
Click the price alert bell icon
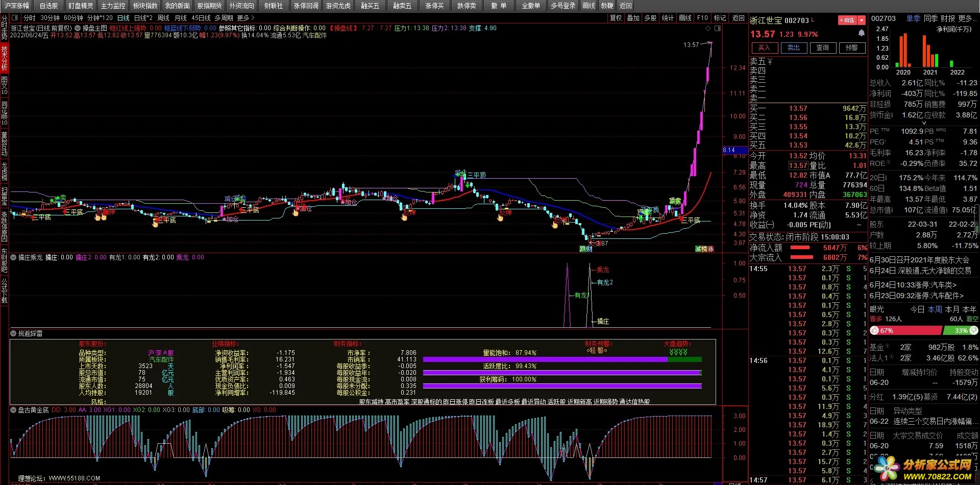pyautogui.click(x=862, y=33)
